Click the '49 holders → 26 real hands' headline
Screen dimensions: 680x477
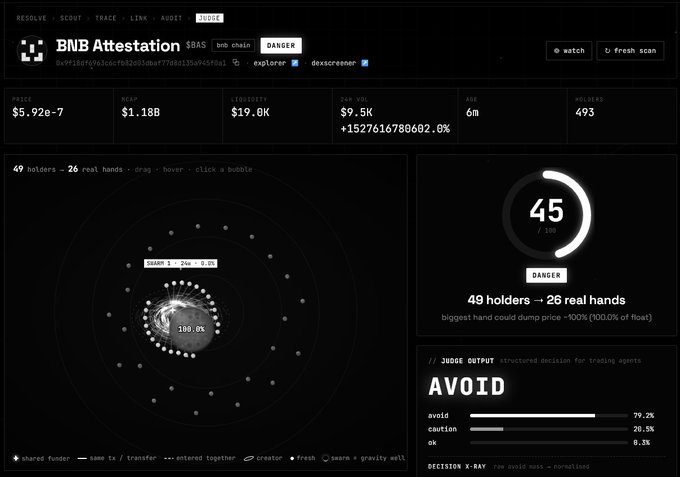(x=546, y=300)
